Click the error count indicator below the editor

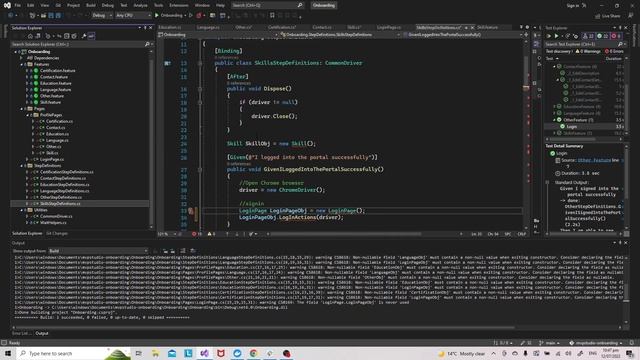click(197, 234)
